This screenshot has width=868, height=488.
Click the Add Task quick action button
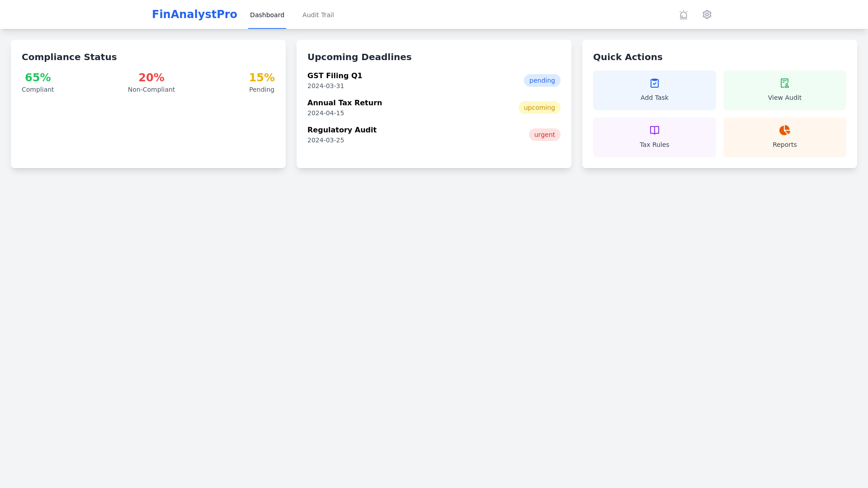654,90
